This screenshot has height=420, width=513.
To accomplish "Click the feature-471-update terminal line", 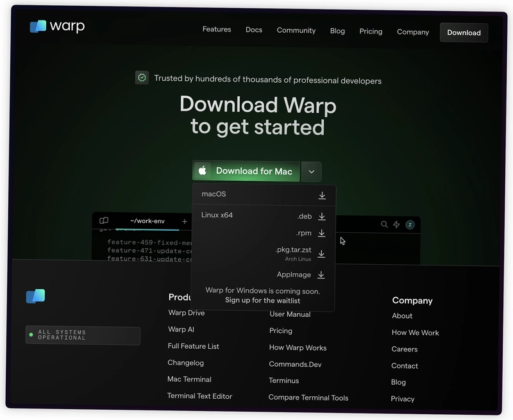I will click(149, 251).
